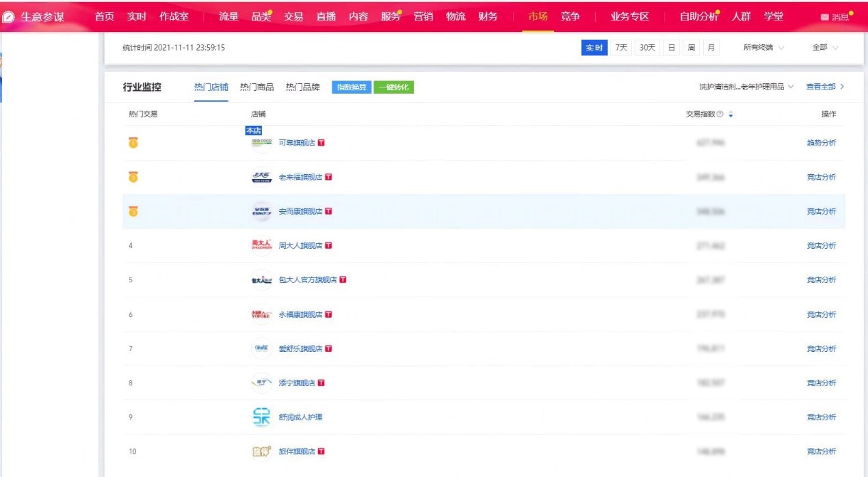Open the 洗护清洁剂 category dropdown
The height and width of the screenshot is (477, 868).
[746, 87]
